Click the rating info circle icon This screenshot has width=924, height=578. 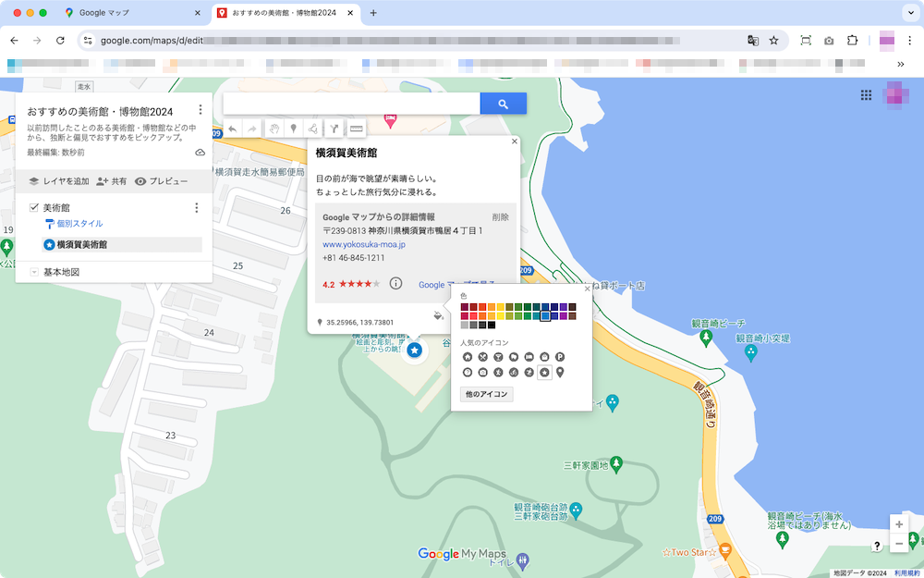point(396,284)
